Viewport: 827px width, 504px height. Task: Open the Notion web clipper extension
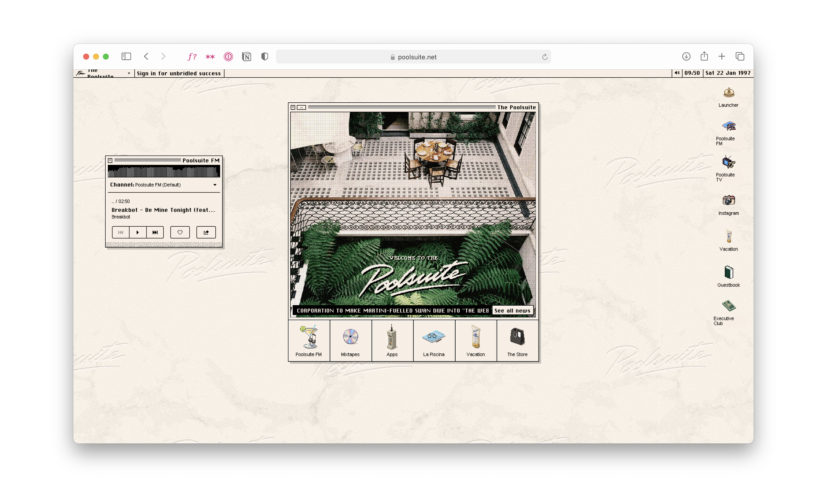coord(246,57)
